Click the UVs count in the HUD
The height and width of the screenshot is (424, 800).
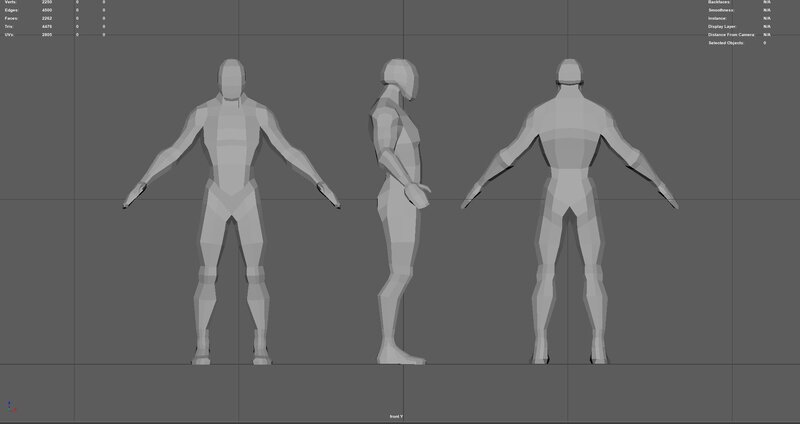coord(47,35)
